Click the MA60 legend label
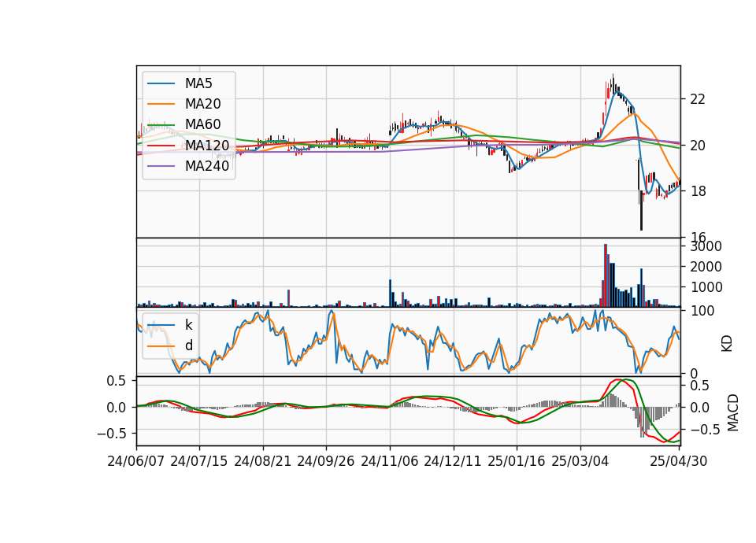Image resolution: width=756 pixels, height=543 pixels. point(202,124)
